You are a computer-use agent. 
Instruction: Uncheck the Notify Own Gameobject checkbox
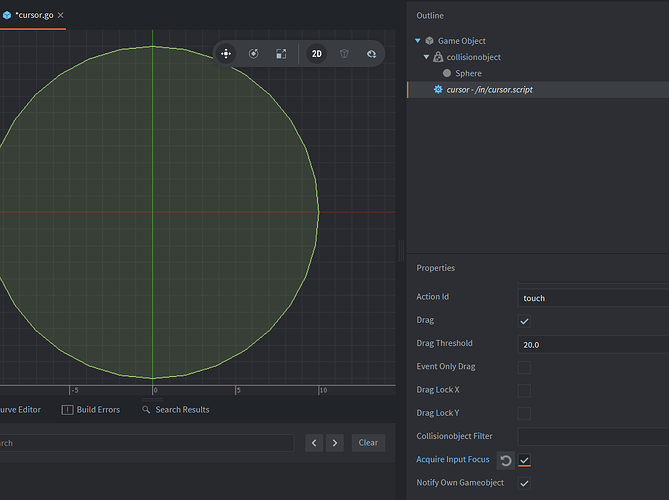coord(524,483)
